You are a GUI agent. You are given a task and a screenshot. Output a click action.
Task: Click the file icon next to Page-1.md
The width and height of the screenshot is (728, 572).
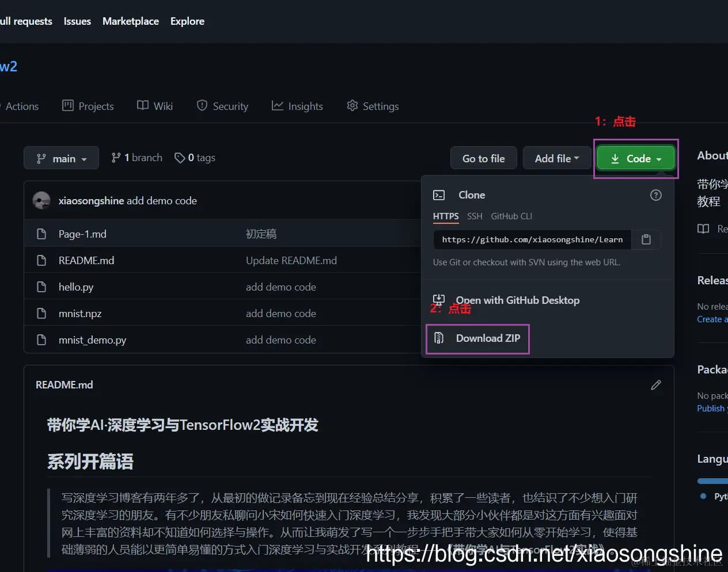[41, 234]
